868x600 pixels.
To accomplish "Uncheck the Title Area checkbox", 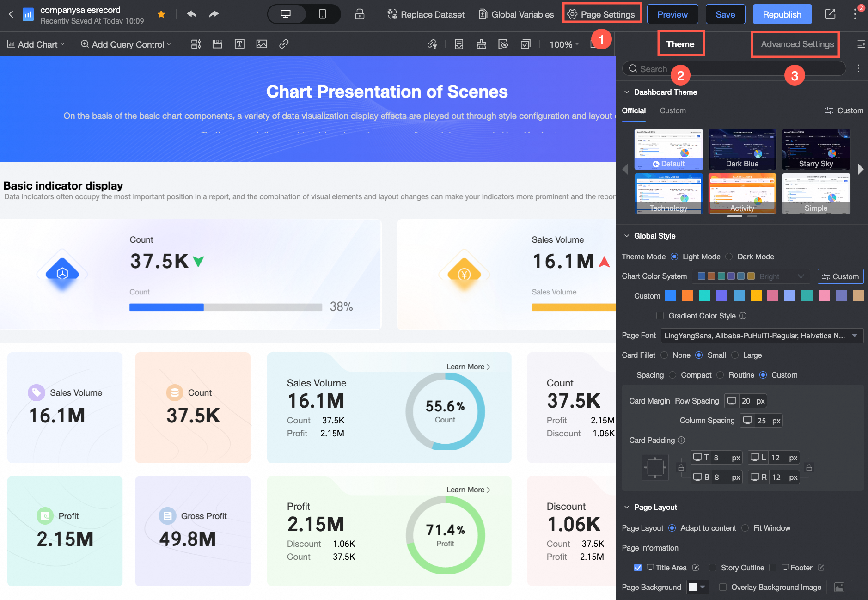I will click(638, 568).
